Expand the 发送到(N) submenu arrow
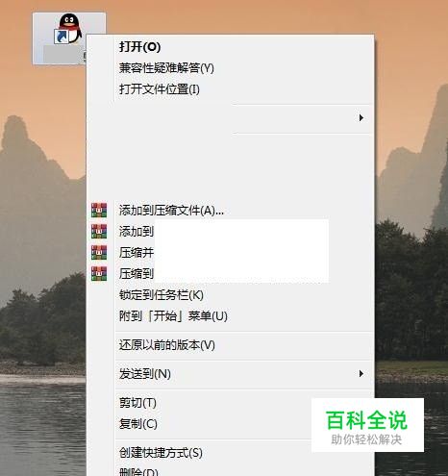This screenshot has height=476, width=448. (361, 374)
